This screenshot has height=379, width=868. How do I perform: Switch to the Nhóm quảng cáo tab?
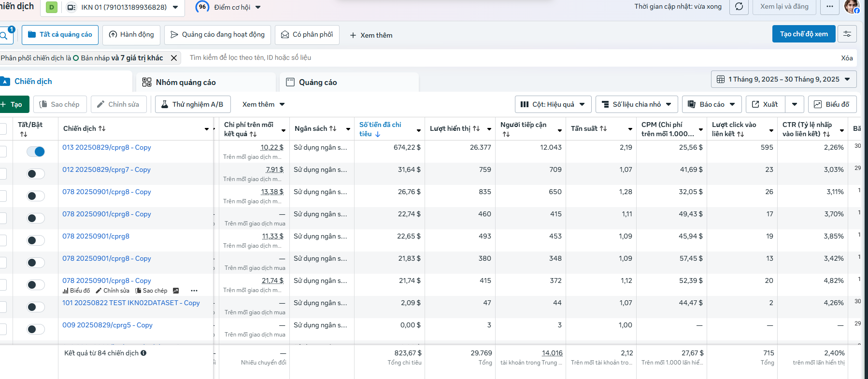(x=186, y=82)
